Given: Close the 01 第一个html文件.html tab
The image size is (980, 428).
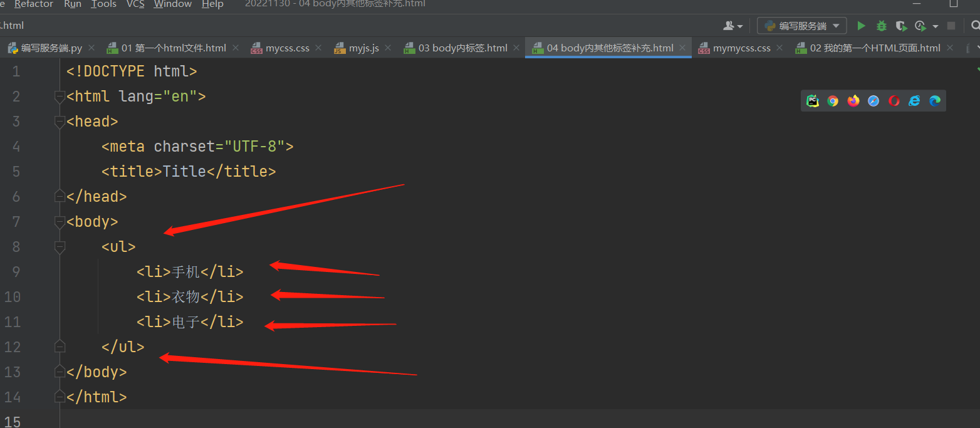Looking at the screenshot, I should tap(236, 48).
